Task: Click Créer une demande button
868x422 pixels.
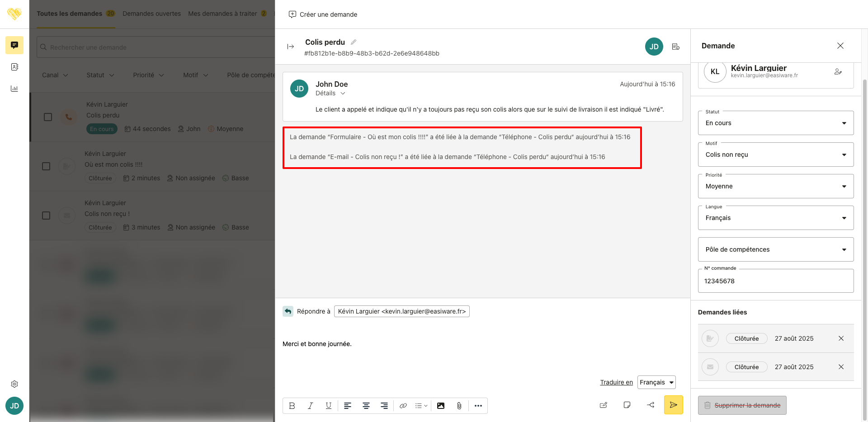Action: click(x=323, y=14)
